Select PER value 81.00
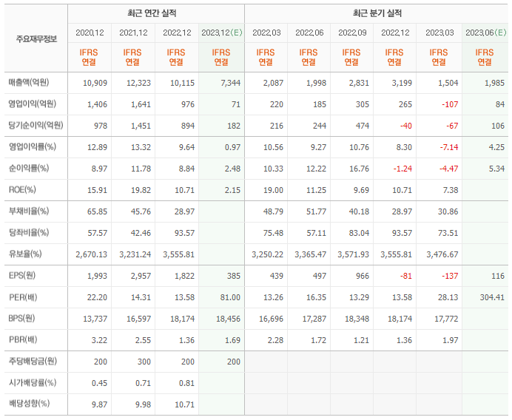This screenshot has height=420, width=512. pos(231,297)
